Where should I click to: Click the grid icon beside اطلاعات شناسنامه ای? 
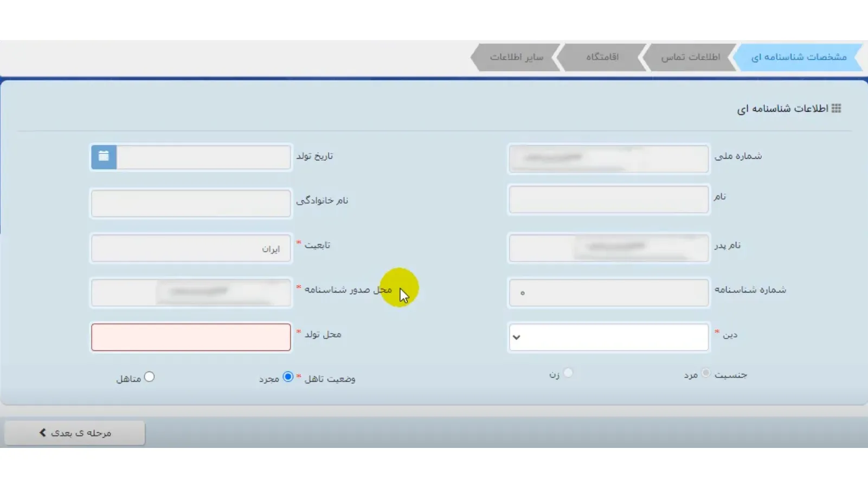click(836, 108)
